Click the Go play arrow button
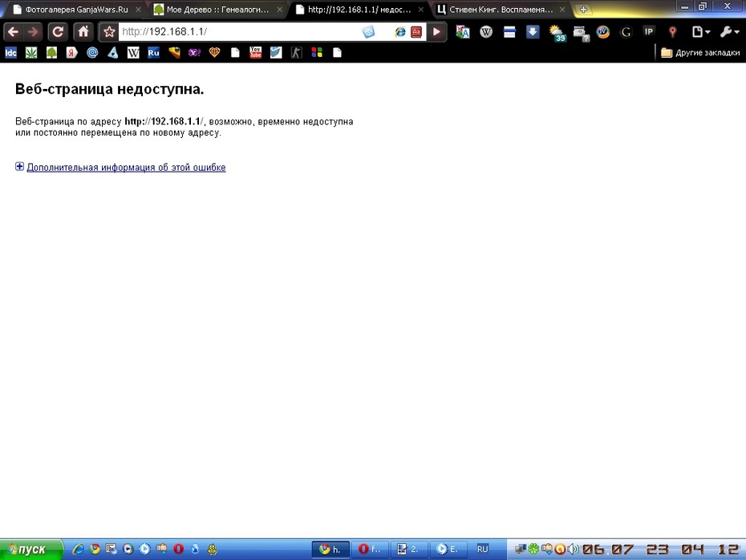The image size is (746, 560). click(436, 32)
